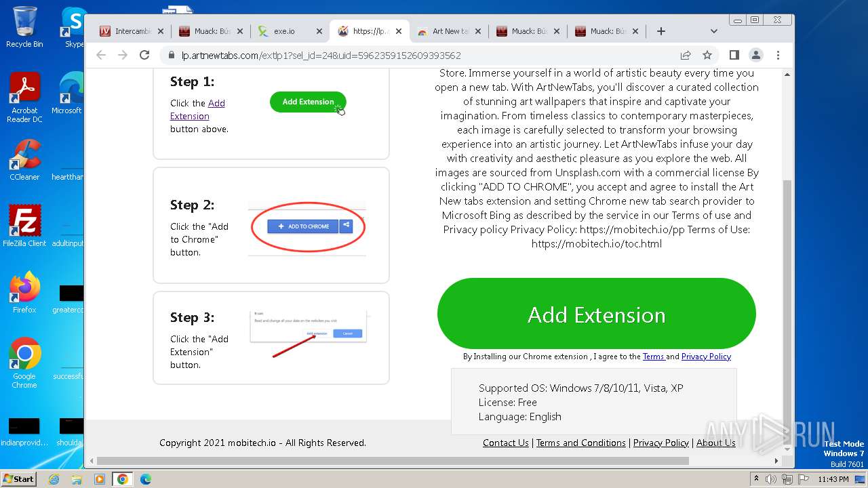The height and width of the screenshot is (488, 868).
Task: Select the "License: Free" text
Action: (x=508, y=403)
